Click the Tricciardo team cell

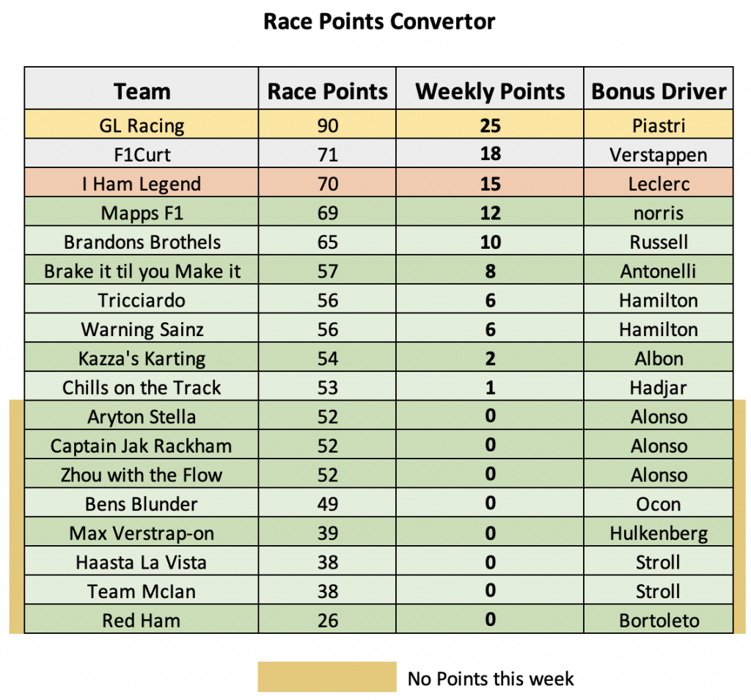click(142, 300)
